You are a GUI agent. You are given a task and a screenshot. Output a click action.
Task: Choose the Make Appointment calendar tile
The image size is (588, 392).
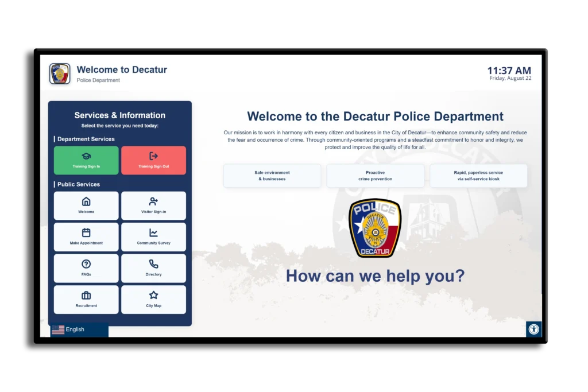tap(86, 237)
